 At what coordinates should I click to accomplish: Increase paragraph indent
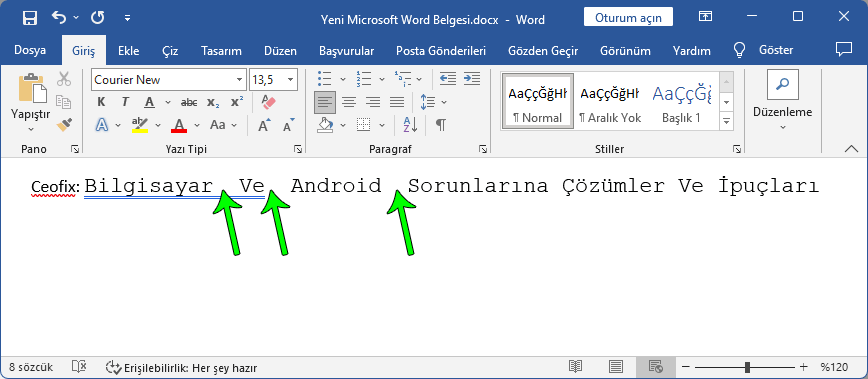tap(472, 79)
